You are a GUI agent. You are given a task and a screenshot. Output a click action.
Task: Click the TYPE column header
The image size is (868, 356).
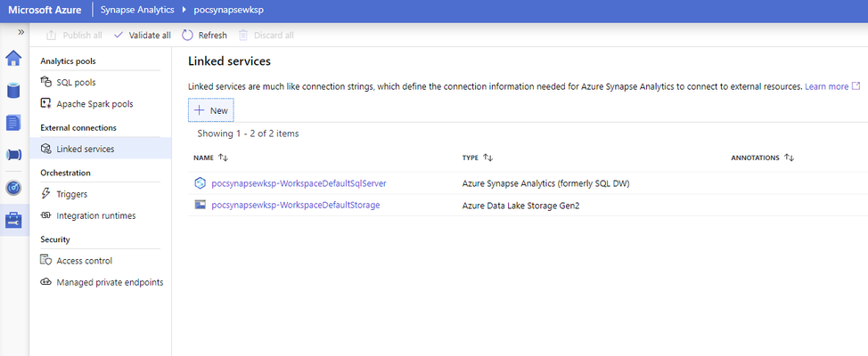tap(470, 158)
